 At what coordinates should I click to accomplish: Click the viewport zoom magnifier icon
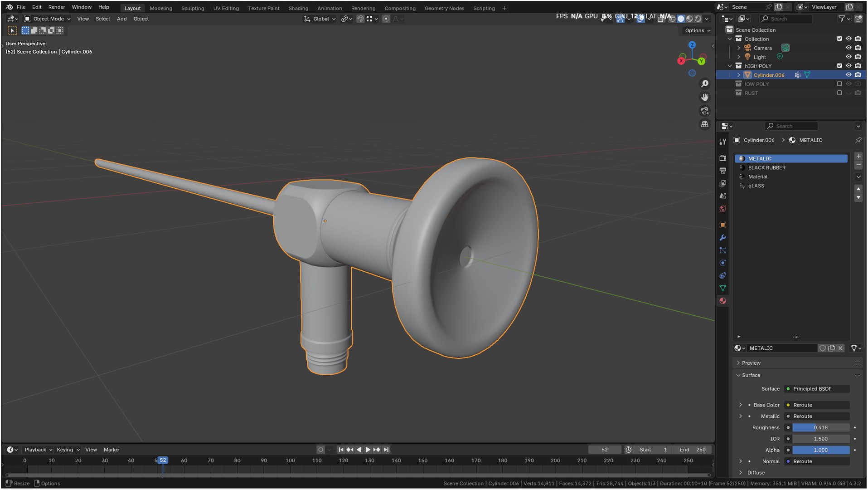click(x=705, y=84)
